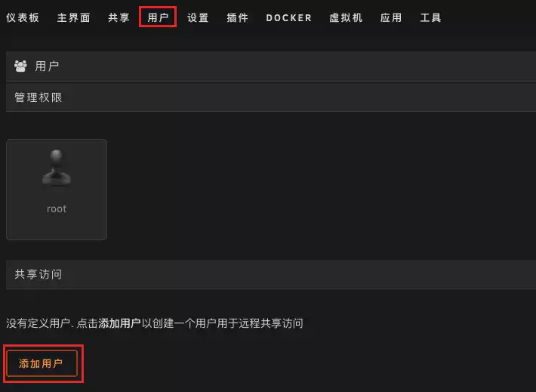
Task: Go to the 设置 settings tab
Action: coord(198,17)
